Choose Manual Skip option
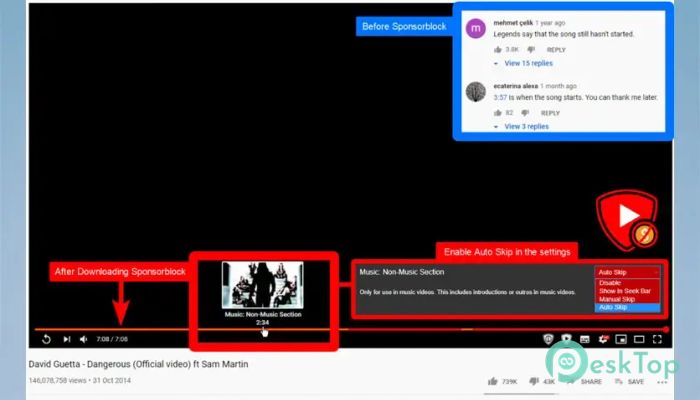This screenshot has width=700, height=400. click(x=627, y=299)
